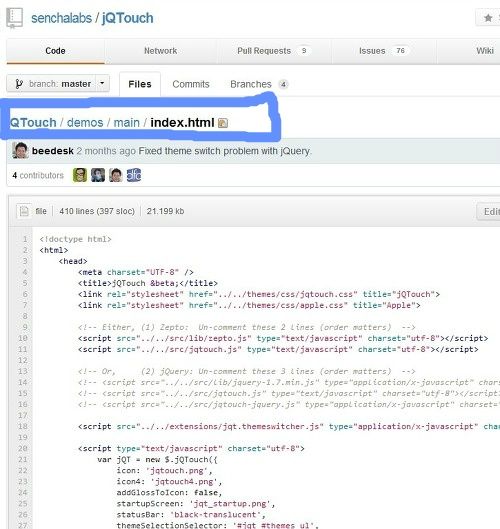Image resolution: width=500 pixels, height=529 pixels.
Task: Click first contributor avatar with glasses
Action: tap(80, 175)
